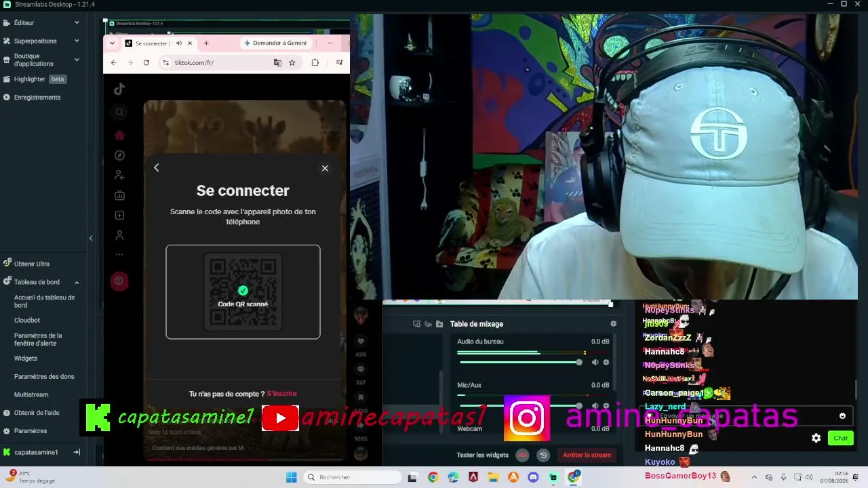Open the TikTok upload plus icon
The width and height of the screenshot is (868, 488).
(x=119, y=216)
